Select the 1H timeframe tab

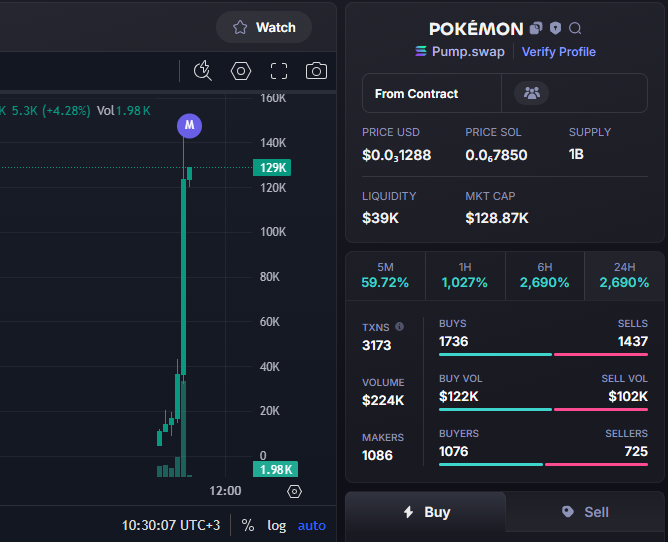(x=465, y=275)
